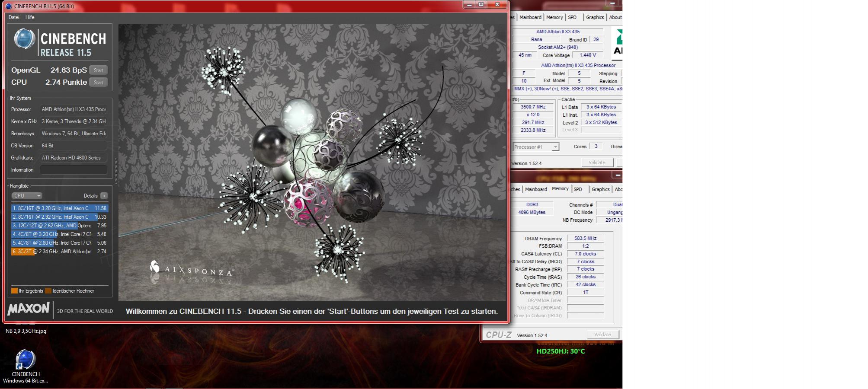Click Validate in the CPU-Z memory window
The width and height of the screenshot is (868, 389).
tap(603, 335)
